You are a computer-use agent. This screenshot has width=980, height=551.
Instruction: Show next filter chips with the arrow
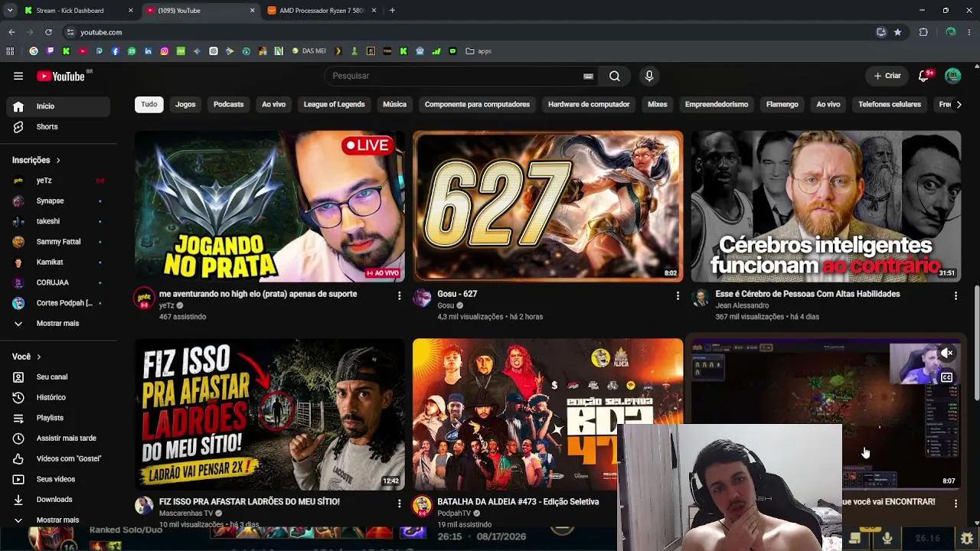[x=959, y=105]
